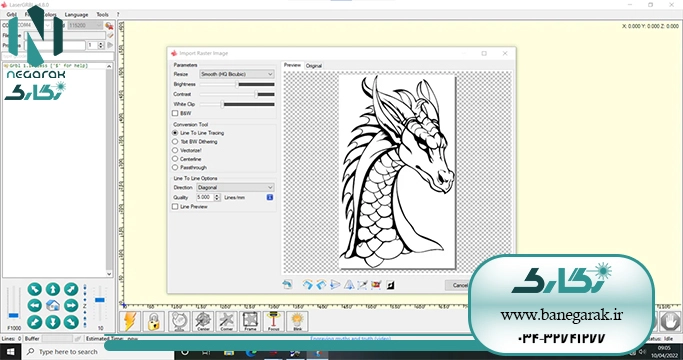
Task: Increase Quality value with stepper arrow
Action: click(x=217, y=196)
